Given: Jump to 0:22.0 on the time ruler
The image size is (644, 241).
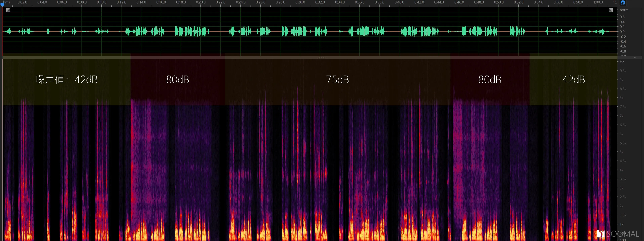Looking at the screenshot, I should [x=220, y=2].
